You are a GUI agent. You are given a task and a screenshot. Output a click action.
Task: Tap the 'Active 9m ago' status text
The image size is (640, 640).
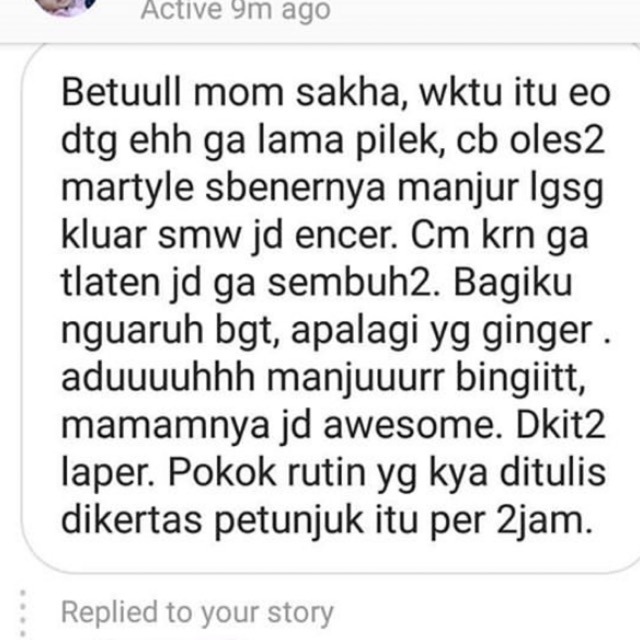(236, 9)
